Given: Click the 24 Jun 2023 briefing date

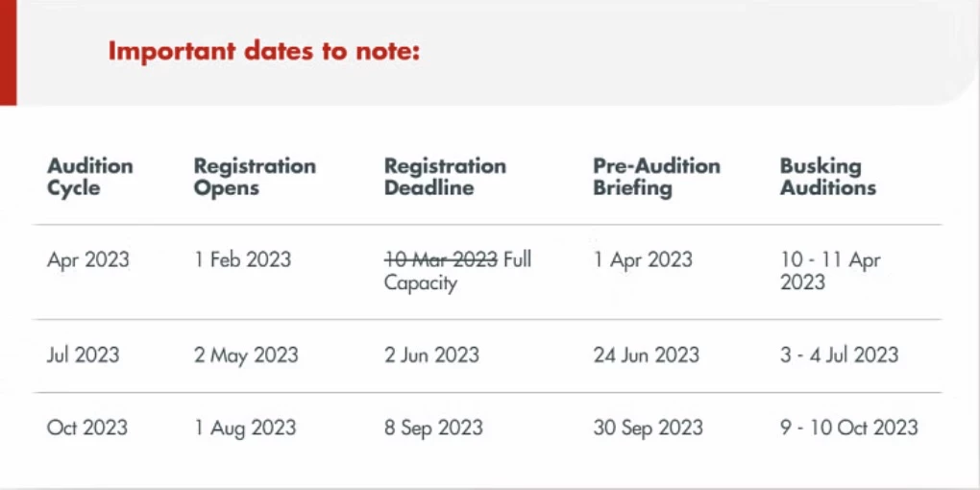Looking at the screenshot, I should tap(647, 355).
